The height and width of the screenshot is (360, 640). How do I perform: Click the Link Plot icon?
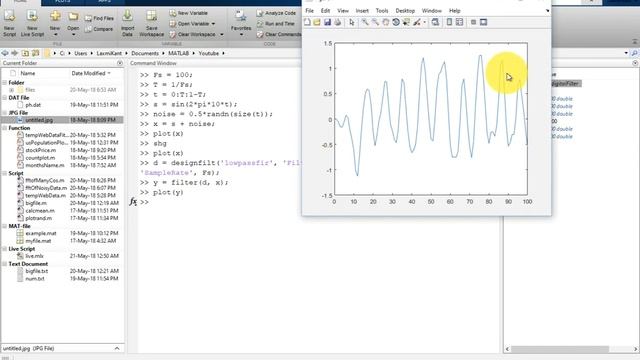(435, 22)
